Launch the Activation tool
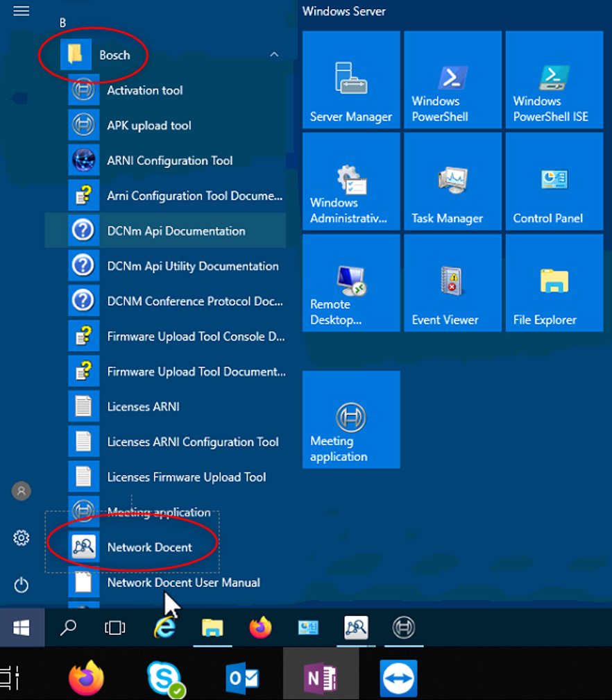The height and width of the screenshot is (700, 612). click(144, 90)
